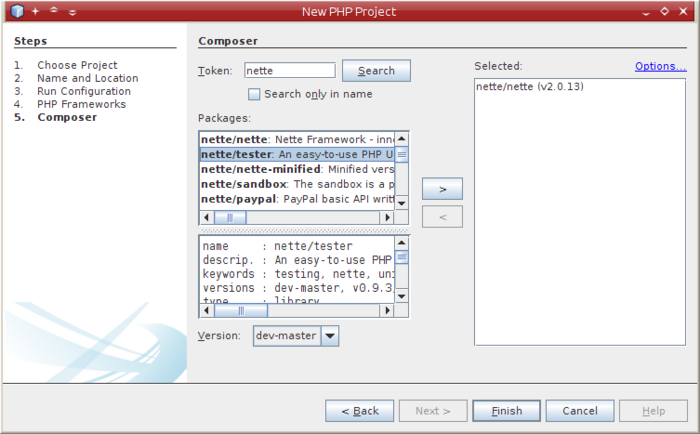Click the NetBeans cube icon in title bar

coord(17,11)
